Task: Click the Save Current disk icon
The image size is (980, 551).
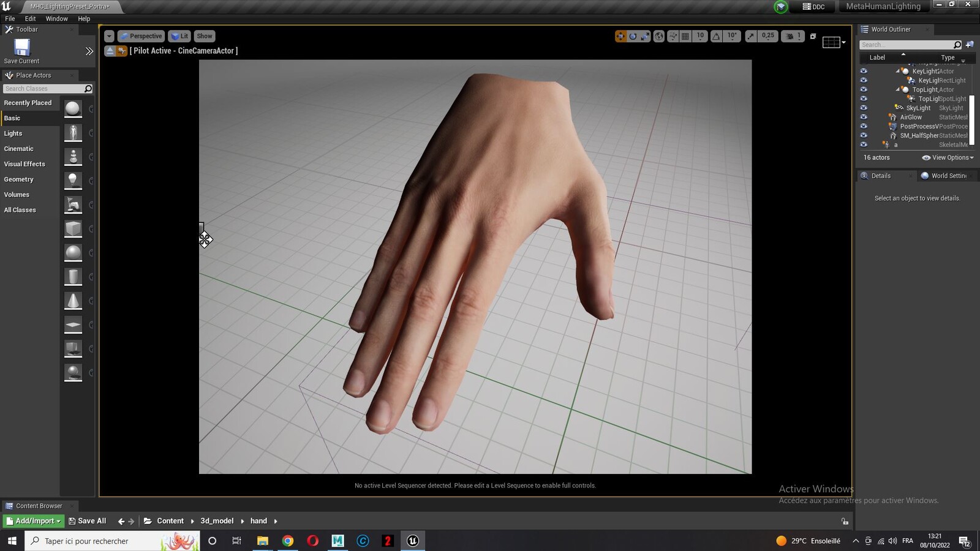Action: (22, 47)
